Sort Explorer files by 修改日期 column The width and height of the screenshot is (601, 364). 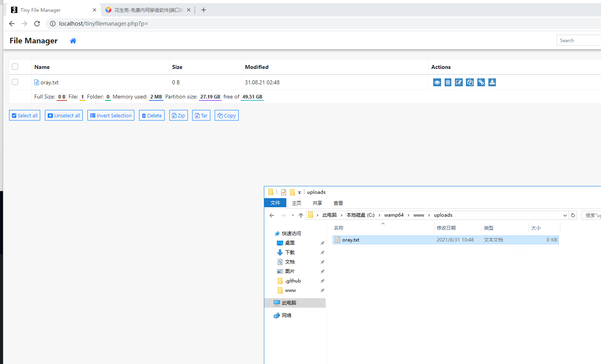point(446,228)
